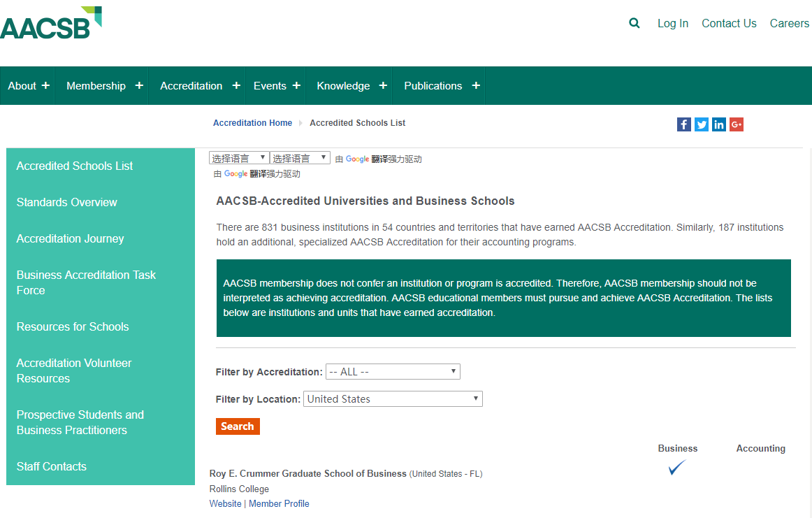Open the search magnifier icon
812x518 pixels.
[x=634, y=23]
